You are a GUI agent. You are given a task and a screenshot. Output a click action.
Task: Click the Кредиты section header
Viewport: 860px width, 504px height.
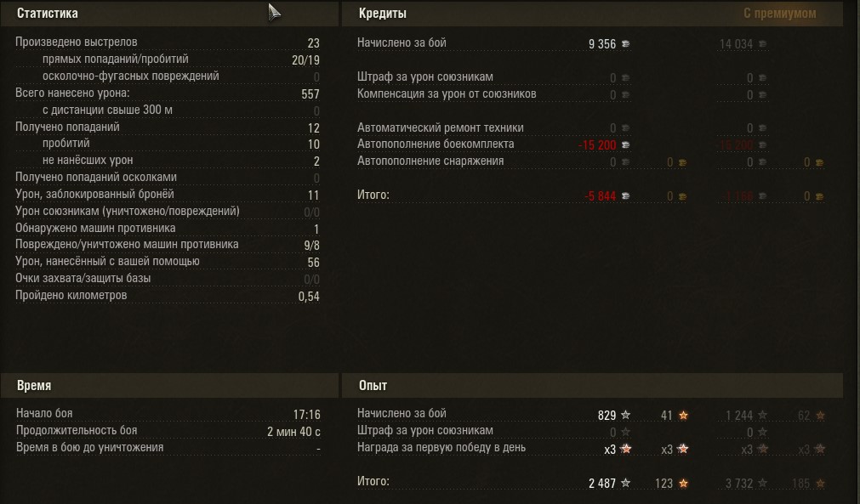382,14
